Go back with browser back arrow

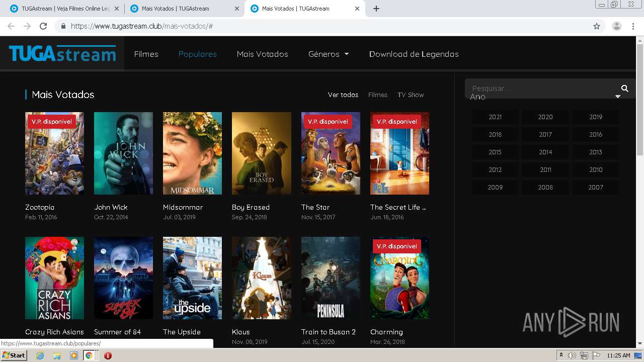(x=11, y=26)
